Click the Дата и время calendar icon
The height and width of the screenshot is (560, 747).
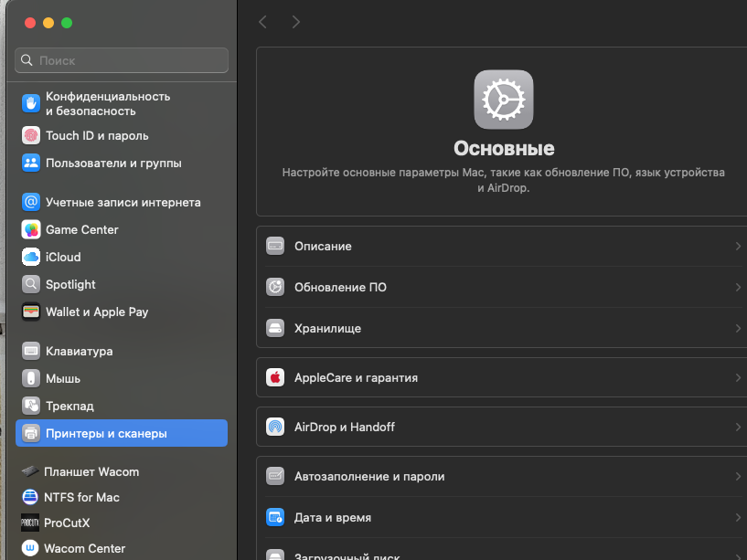coord(275,517)
